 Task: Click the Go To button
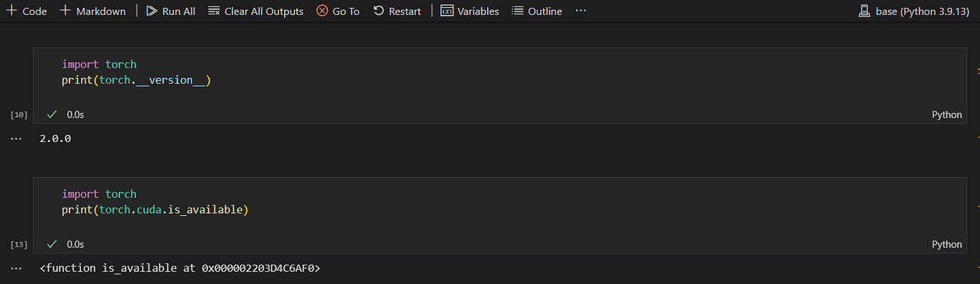(x=338, y=11)
